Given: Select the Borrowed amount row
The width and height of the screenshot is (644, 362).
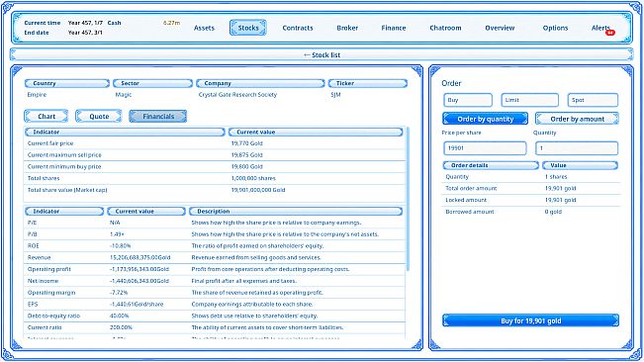Looking at the screenshot, I should point(530,212).
